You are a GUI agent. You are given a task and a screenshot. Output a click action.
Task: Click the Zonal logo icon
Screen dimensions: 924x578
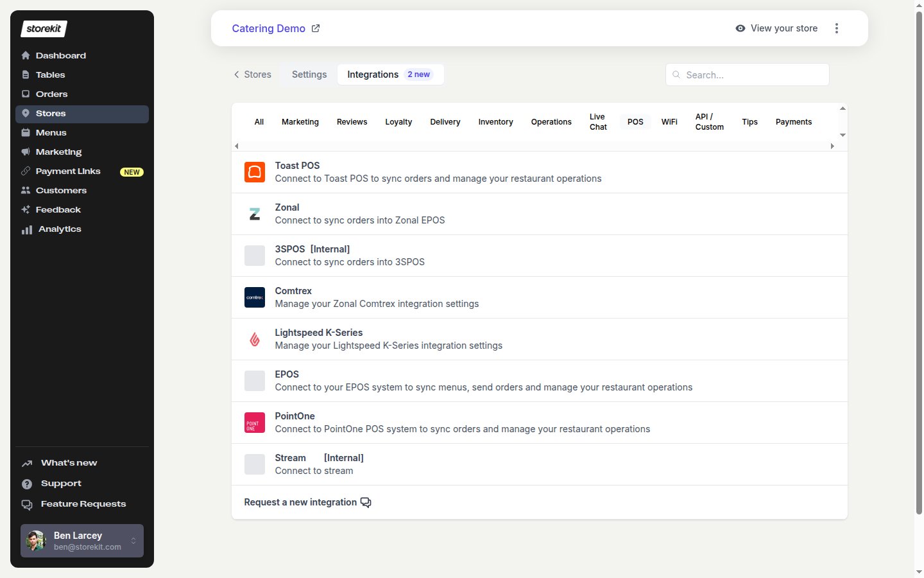coord(255,214)
